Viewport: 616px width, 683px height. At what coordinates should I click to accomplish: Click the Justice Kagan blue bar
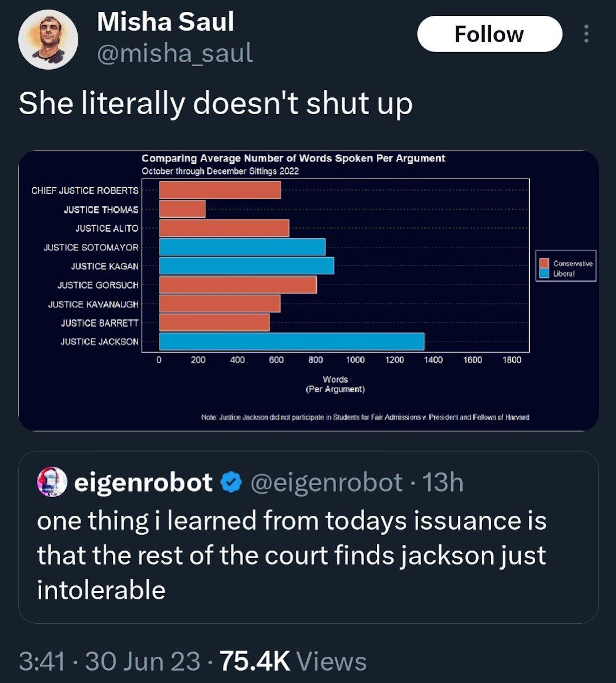246,266
